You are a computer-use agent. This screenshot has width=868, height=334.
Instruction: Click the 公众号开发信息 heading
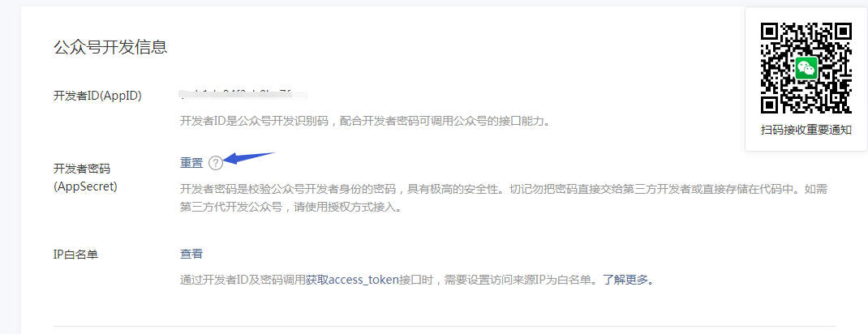tap(110, 47)
